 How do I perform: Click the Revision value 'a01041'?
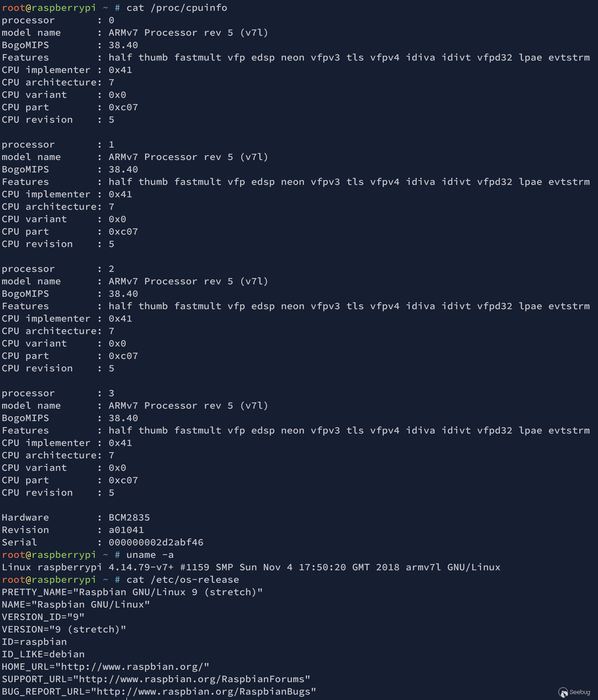click(x=126, y=530)
